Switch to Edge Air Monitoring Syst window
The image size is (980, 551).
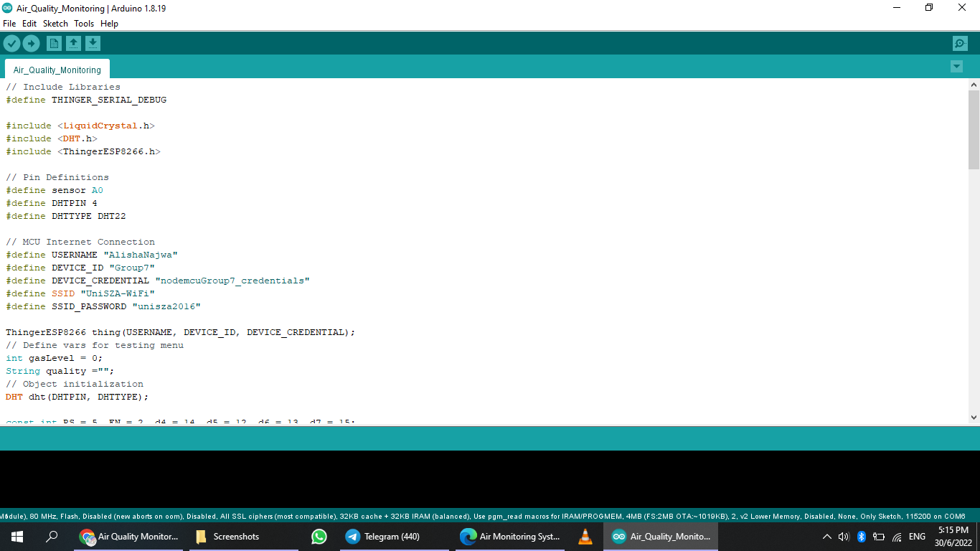(509, 537)
